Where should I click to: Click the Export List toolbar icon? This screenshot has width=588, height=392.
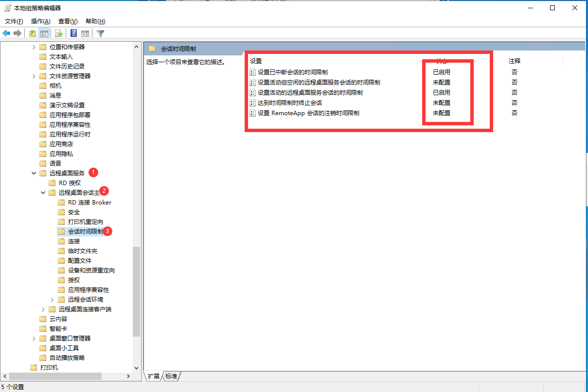tap(59, 34)
